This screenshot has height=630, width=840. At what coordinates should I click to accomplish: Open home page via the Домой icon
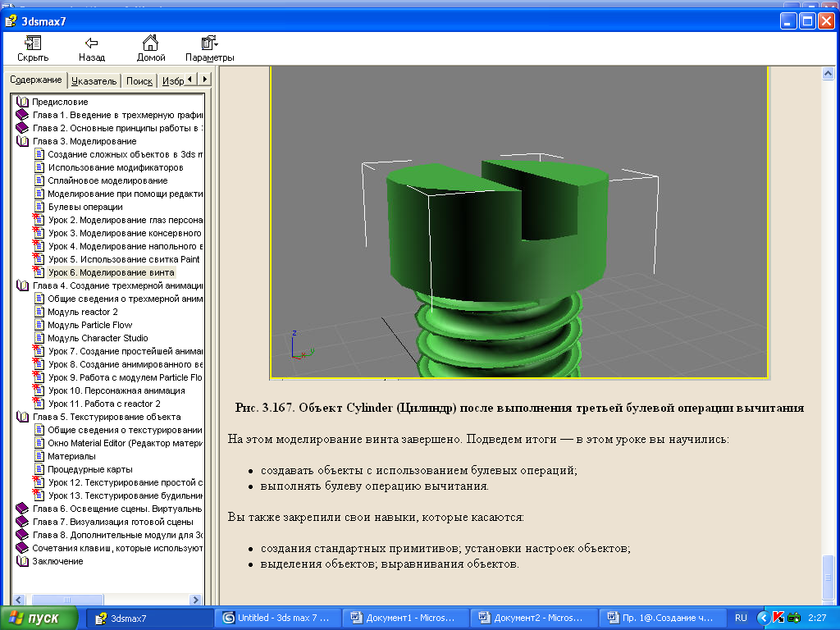(x=151, y=43)
